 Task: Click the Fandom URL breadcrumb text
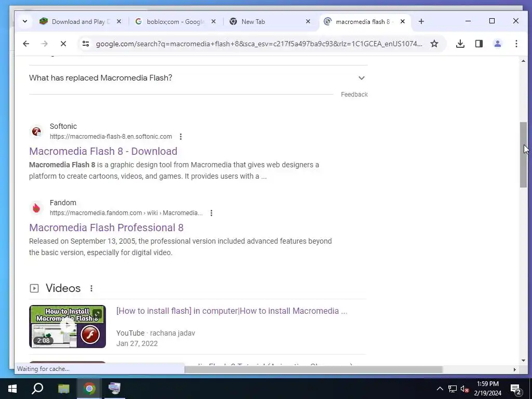click(x=126, y=212)
